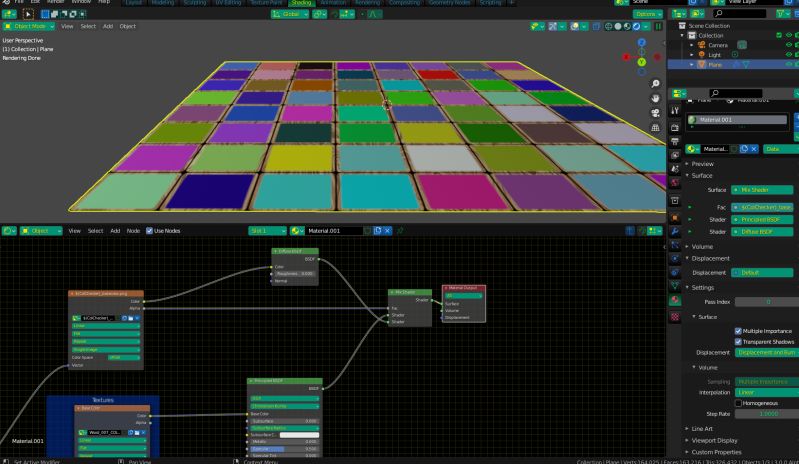Pin the node editor material
The height and width of the screenshot is (464, 799).
tap(400, 231)
